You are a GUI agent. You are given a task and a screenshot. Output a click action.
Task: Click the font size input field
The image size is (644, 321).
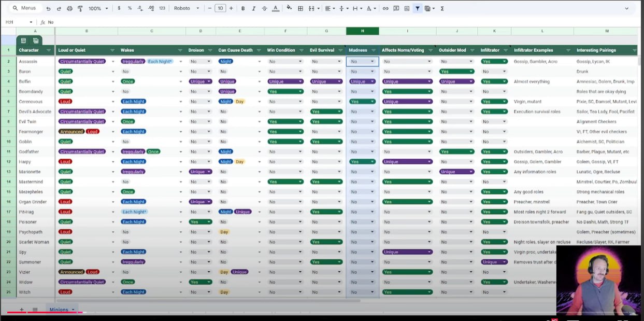tap(220, 9)
